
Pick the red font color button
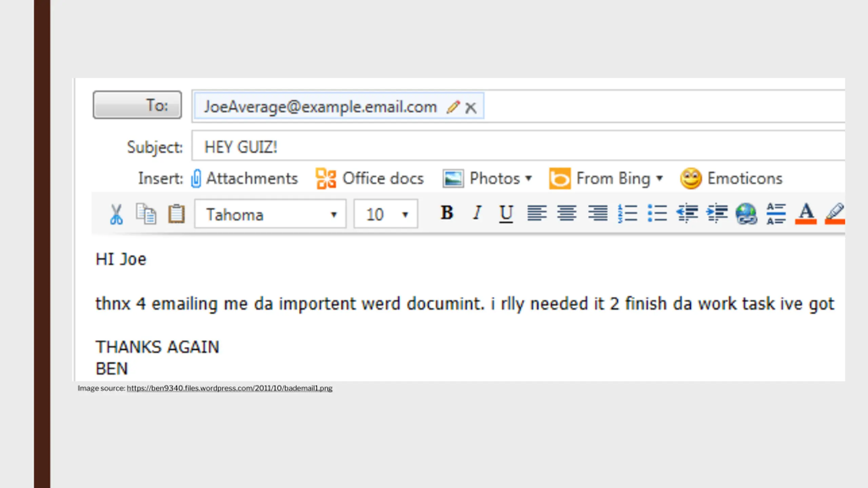[806, 214]
